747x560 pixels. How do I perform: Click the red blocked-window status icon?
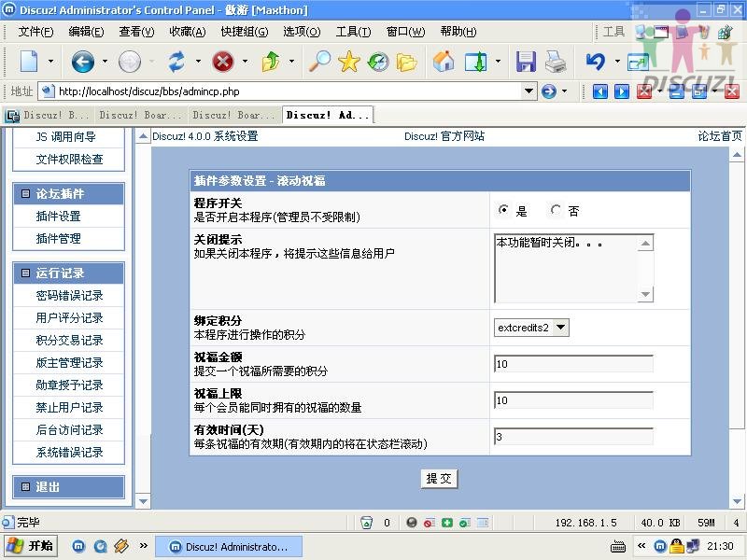[x=430, y=523]
